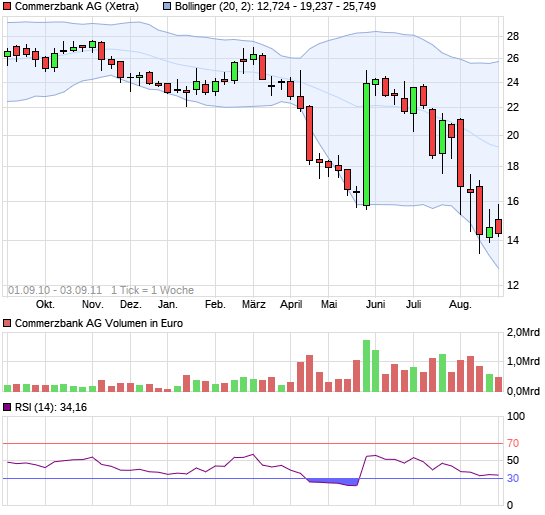Viewport: 545px width, 515px height.
Task: Click the '1 Tick = 1 Woche' text
Action: [152, 290]
